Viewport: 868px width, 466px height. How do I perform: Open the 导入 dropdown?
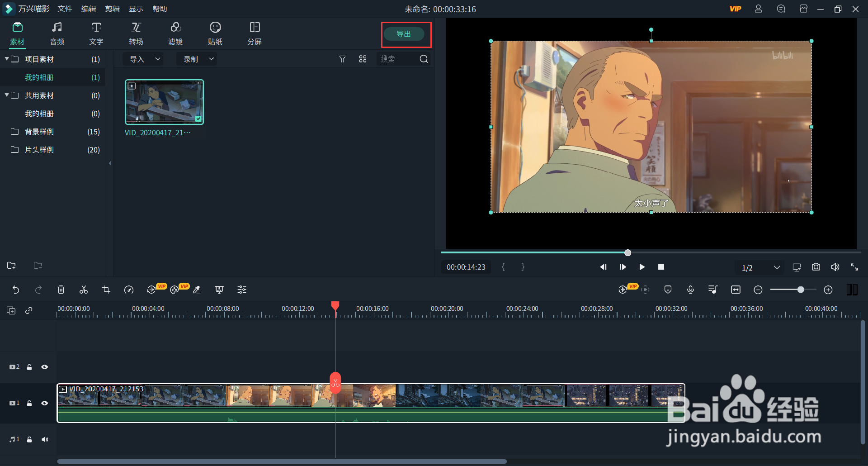point(144,59)
